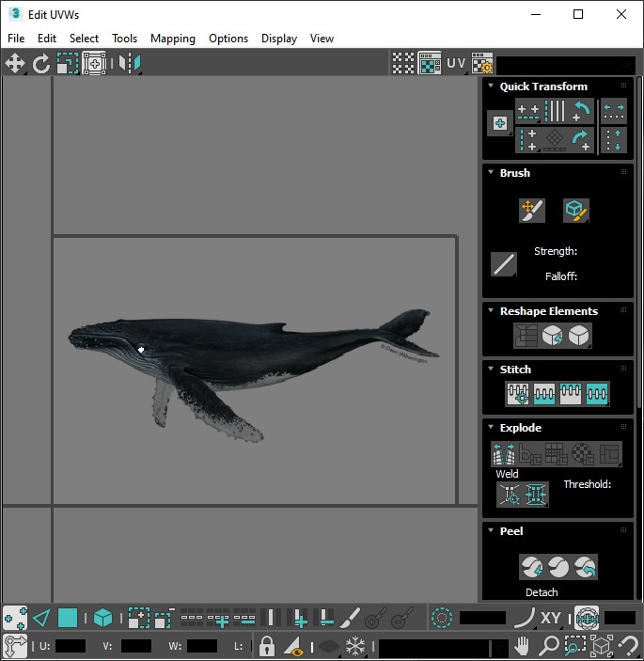Open the Edit menu
The image size is (644, 661).
47,39
